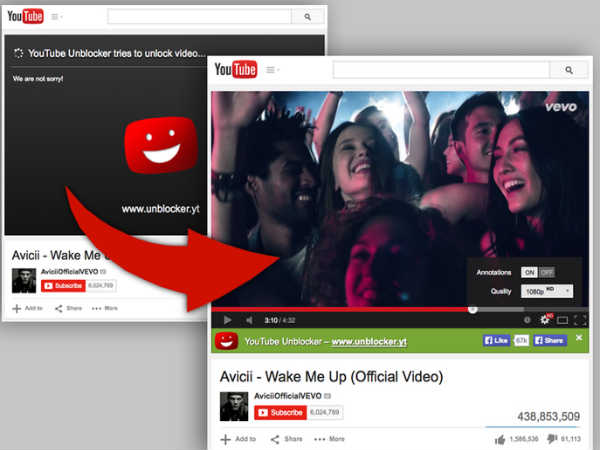Open player settings gear icon

click(x=545, y=319)
